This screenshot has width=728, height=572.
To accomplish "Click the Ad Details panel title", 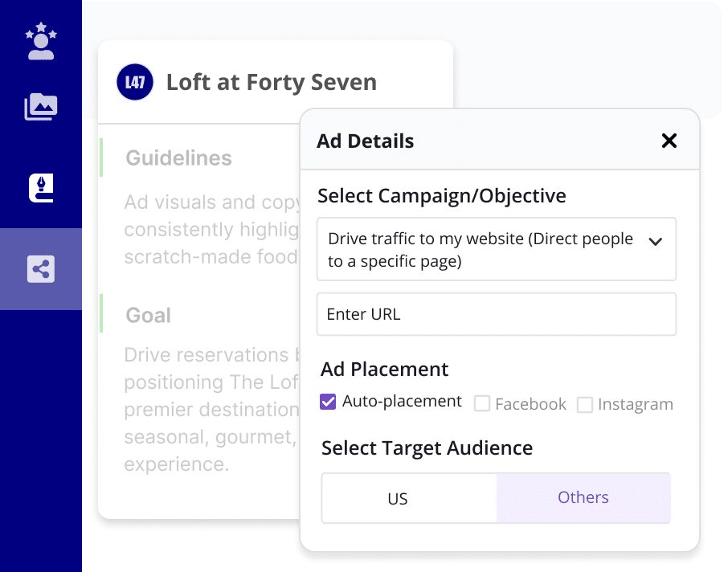I will (x=365, y=141).
